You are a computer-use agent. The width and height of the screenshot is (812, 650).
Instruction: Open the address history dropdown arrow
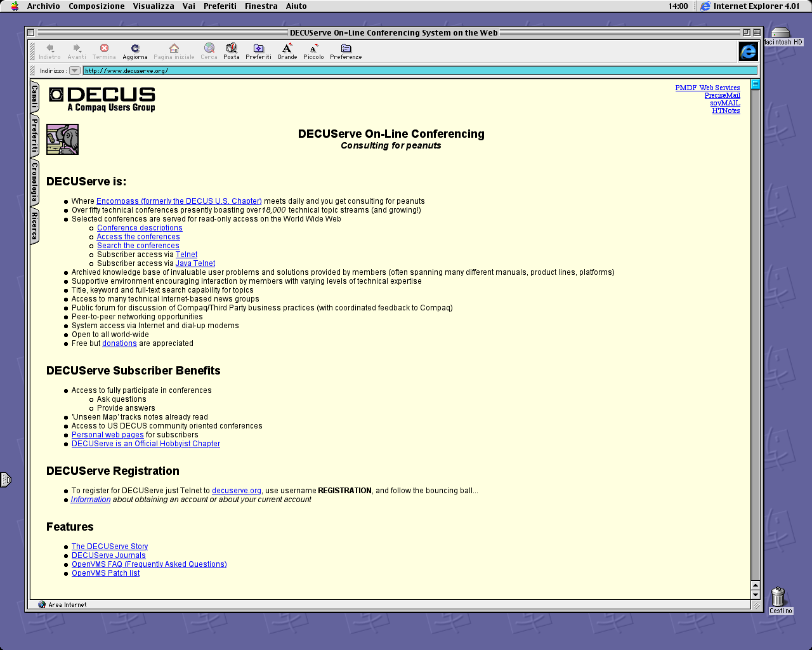click(x=75, y=70)
